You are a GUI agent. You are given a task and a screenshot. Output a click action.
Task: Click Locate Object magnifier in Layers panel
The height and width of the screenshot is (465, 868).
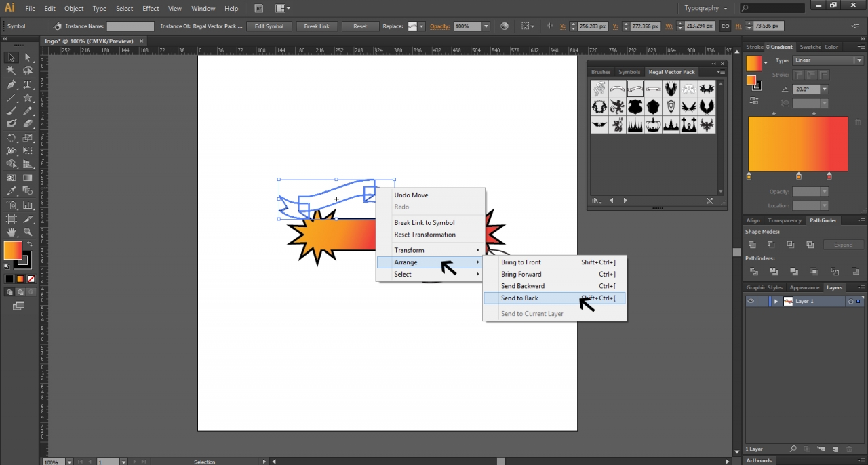[793, 449]
